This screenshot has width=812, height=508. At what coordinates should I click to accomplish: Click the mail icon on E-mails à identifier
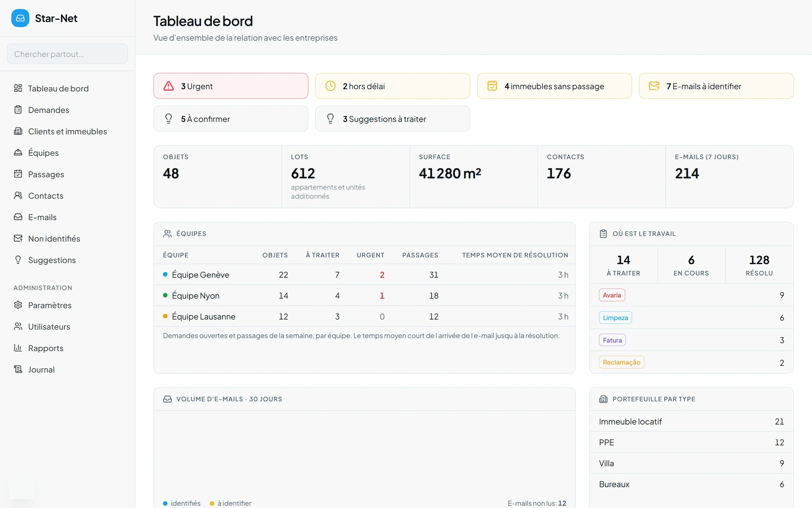(x=654, y=86)
